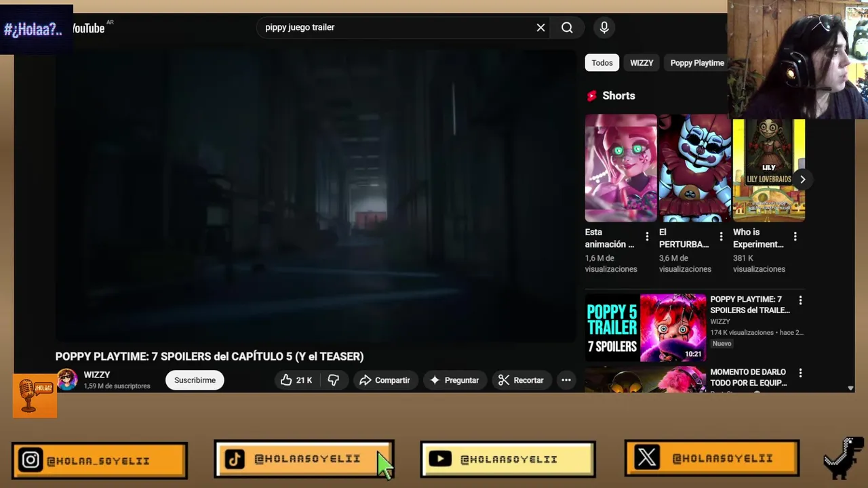Select the 'Todos' filter chip
This screenshot has width=868, height=488.
[602, 63]
